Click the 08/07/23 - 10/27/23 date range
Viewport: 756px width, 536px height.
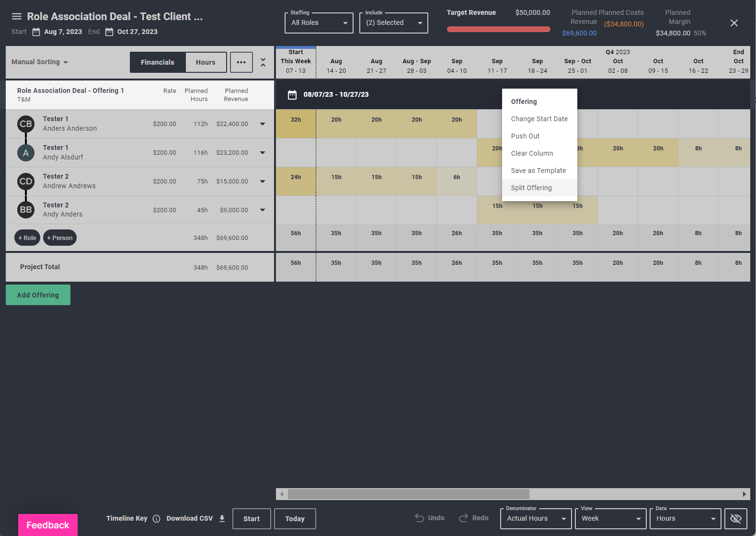[336, 94]
